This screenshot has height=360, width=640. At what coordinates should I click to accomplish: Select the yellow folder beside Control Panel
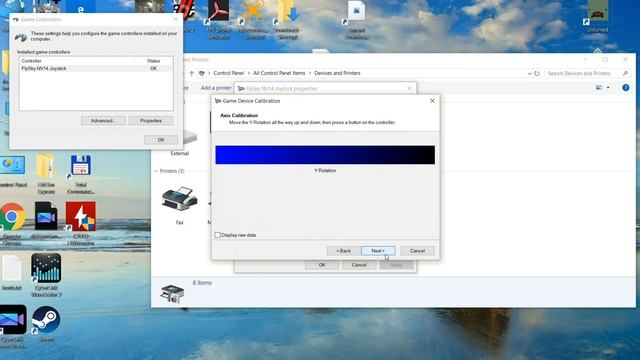tap(46, 165)
